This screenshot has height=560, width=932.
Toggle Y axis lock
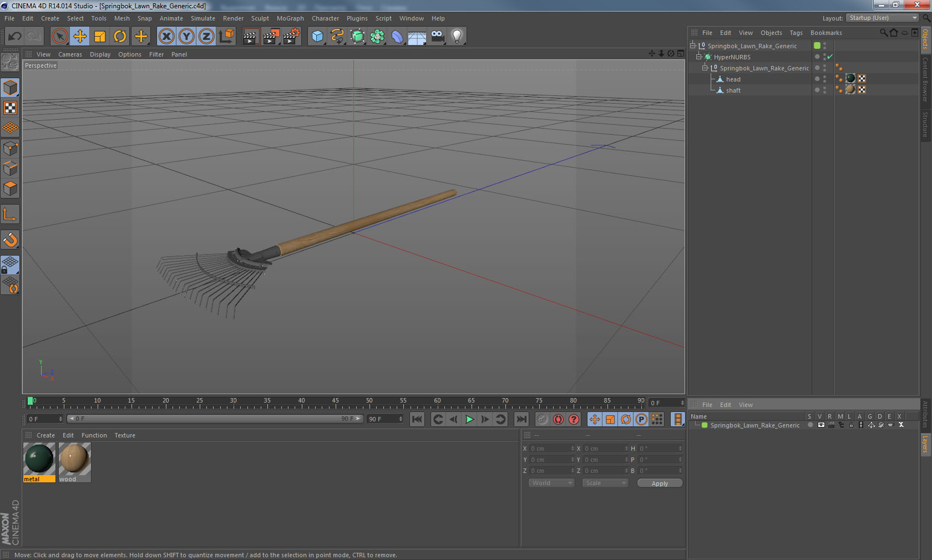point(186,37)
